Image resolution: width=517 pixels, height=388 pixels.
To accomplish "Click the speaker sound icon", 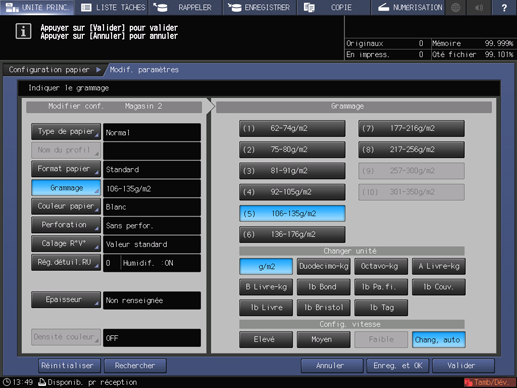I will click(479, 7).
